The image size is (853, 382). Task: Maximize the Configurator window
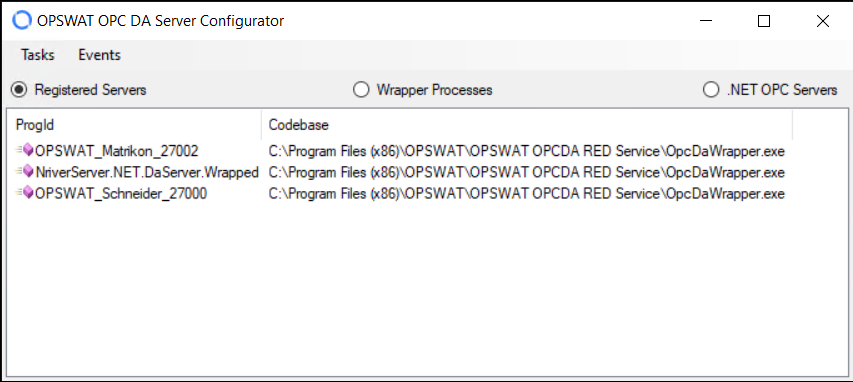764,21
